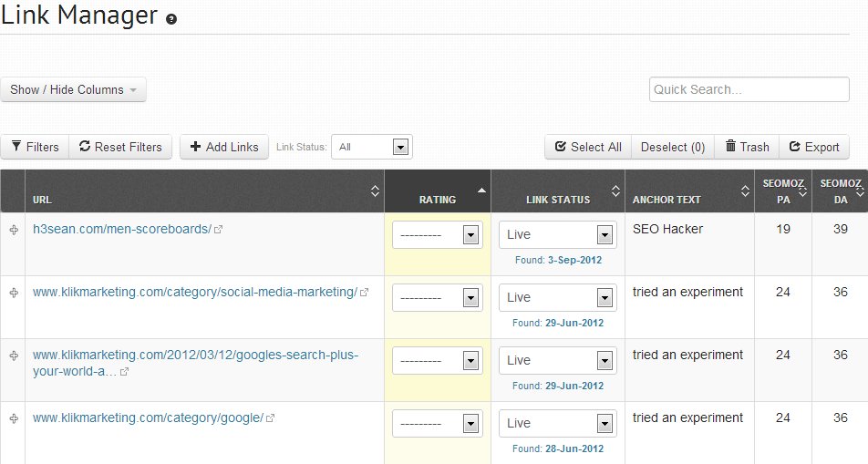Click sort arrows in Anchor Text header
The width and height of the screenshot is (868, 464).
pyautogui.click(x=743, y=191)
